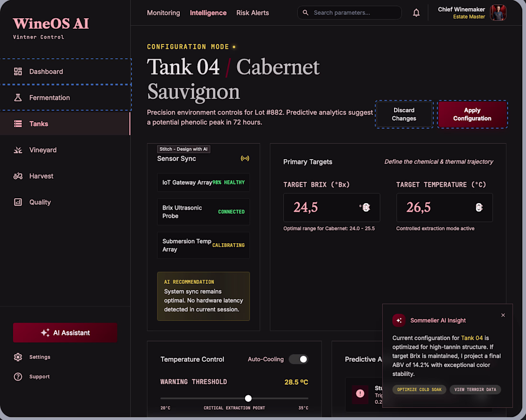The image size is (526, 420).
Task: Click the CALIBRATING status label
Action: click(x=228, y=246)
